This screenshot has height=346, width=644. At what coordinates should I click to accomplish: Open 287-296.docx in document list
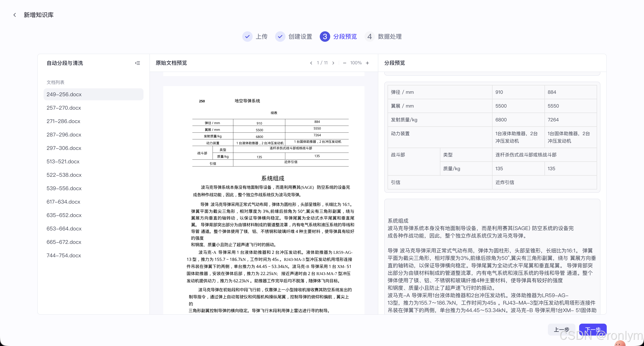94,135
